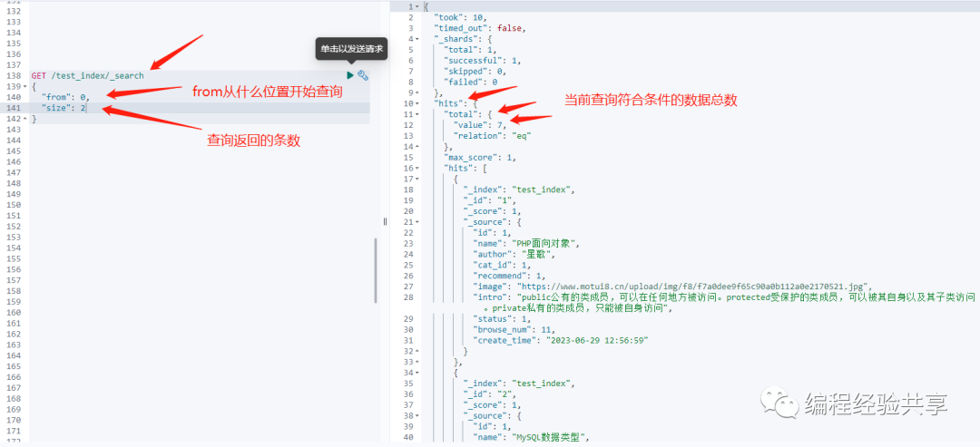Click the "relation": "eq" line
The width and height of the screenshot is (980, 447).
(491, 135)
